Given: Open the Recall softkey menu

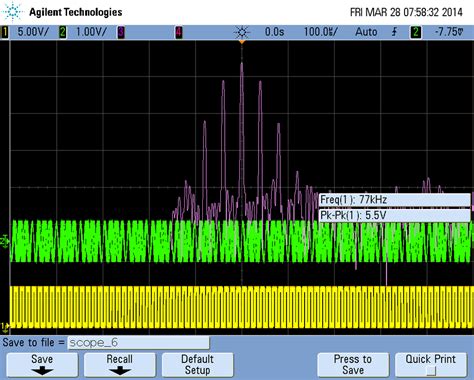Looking at the screenshot, I should point(119,365).
